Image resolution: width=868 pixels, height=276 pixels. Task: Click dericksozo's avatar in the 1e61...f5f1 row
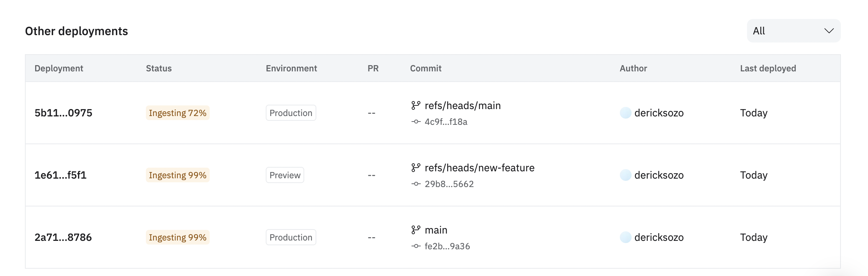[625, 175]
